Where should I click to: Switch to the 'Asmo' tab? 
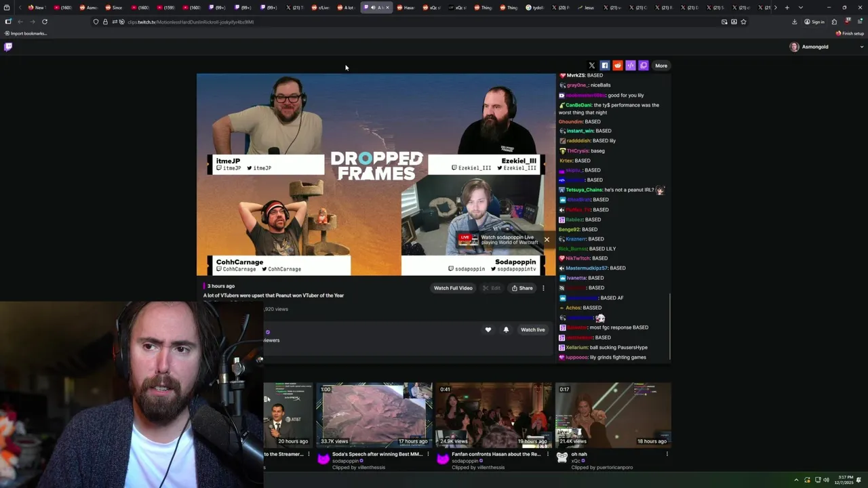click(x=88, y=7)
